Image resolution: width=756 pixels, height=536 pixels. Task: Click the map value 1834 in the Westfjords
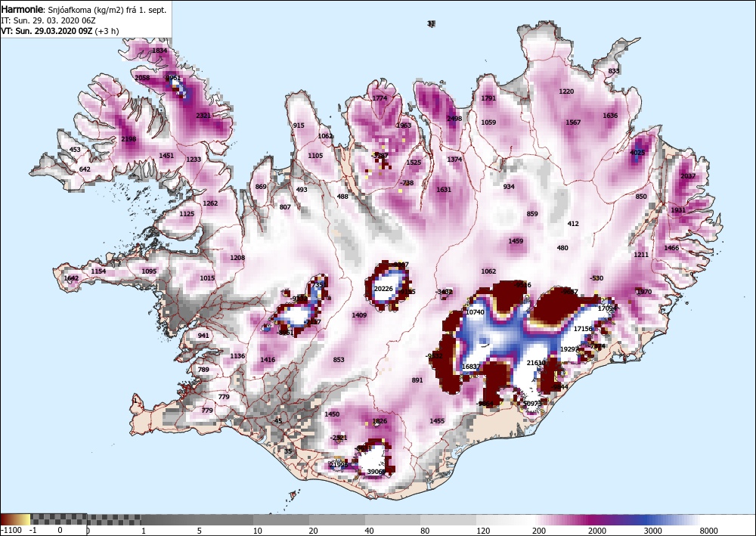click(160, 51)
